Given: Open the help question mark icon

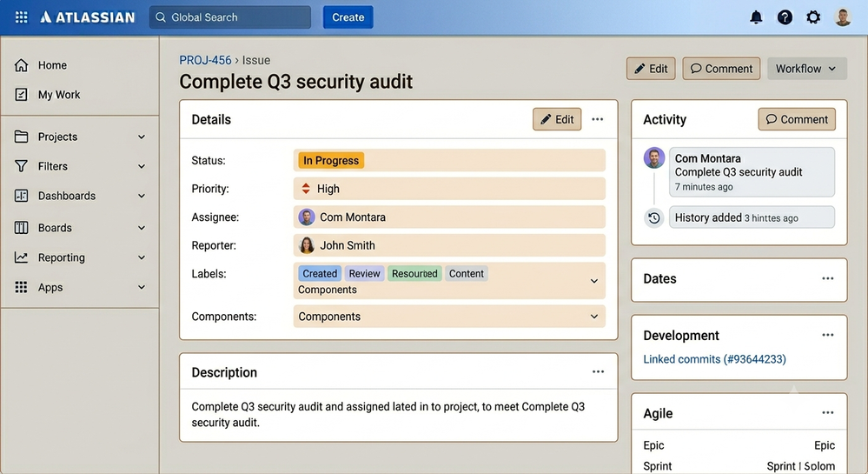Looking at the screenshot, I should pyautogui.click(x=785, y=17).
